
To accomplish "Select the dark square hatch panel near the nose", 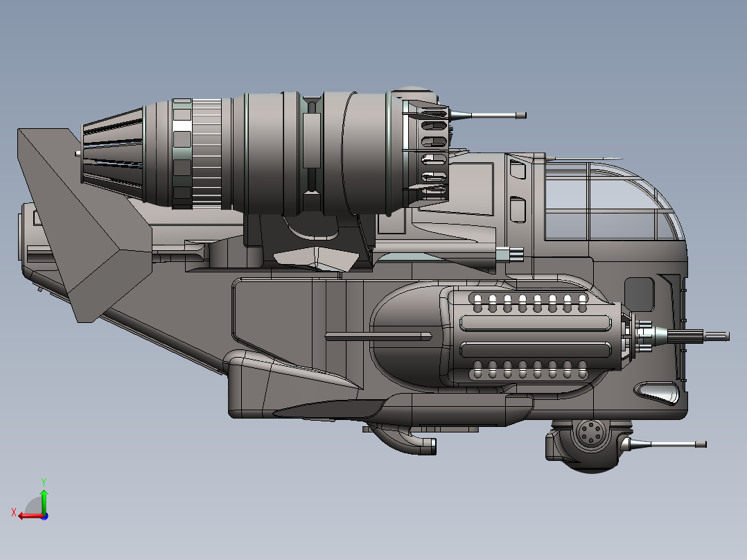I will click(x=640, y=295).
